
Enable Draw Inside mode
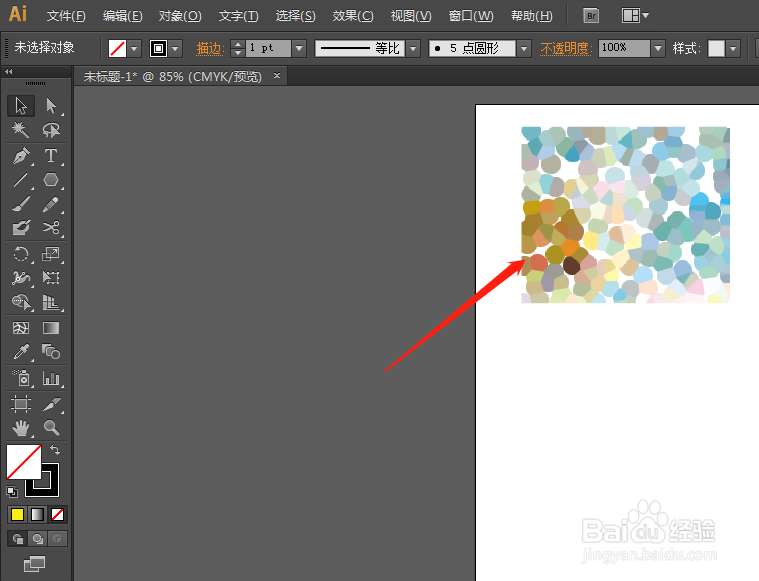(57, 538)
